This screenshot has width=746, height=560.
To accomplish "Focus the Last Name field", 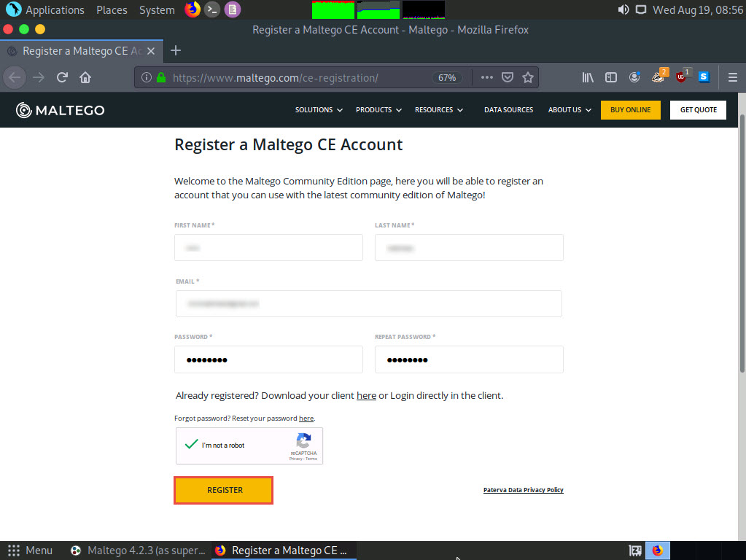I will (x=469, y=247).
